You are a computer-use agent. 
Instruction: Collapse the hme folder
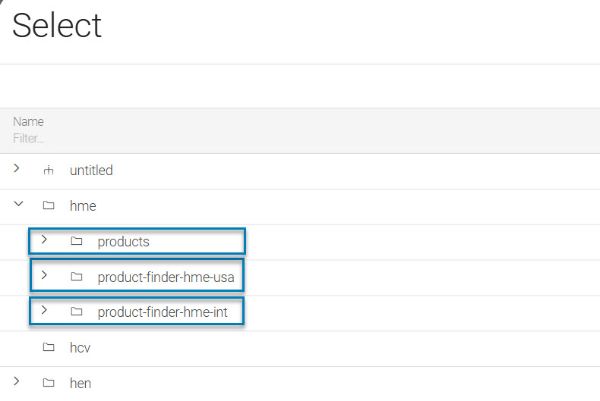(18, 204)
